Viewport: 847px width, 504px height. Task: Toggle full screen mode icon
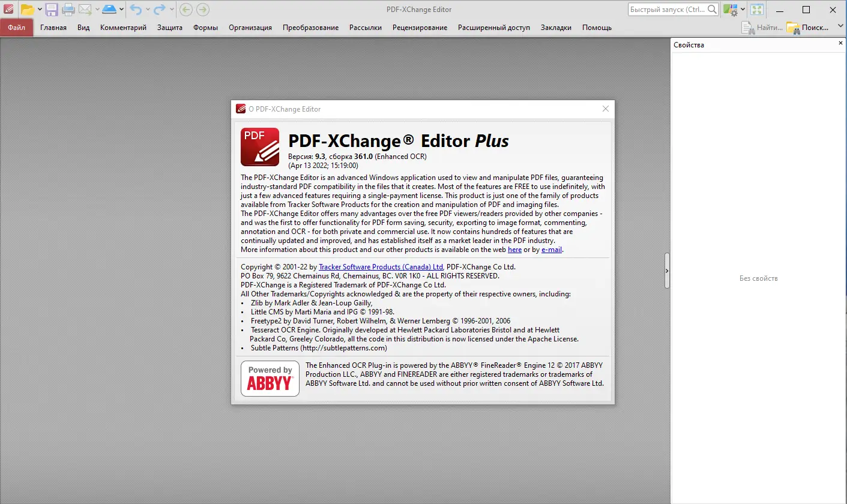click(757, 9)
